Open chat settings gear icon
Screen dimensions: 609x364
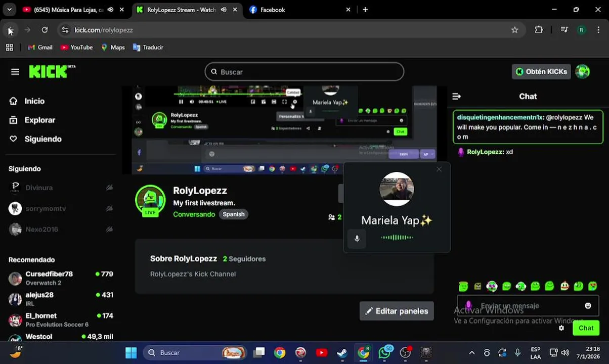(x=561, y=328)
